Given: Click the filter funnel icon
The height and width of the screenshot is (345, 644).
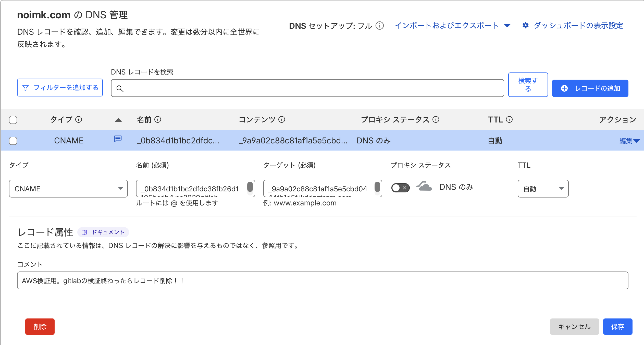Looking at the screenshot, I should pos(26,88).
